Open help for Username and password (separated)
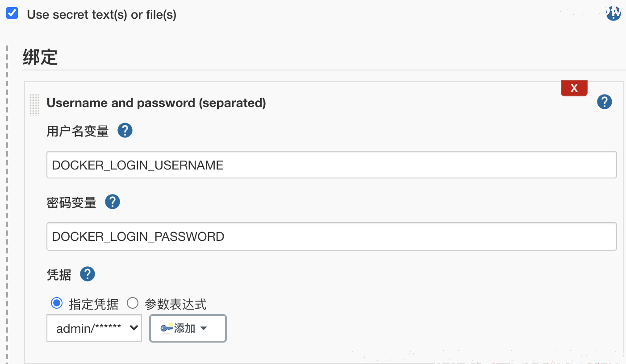This screenshot has height=364, width=626. pos(604,102)
